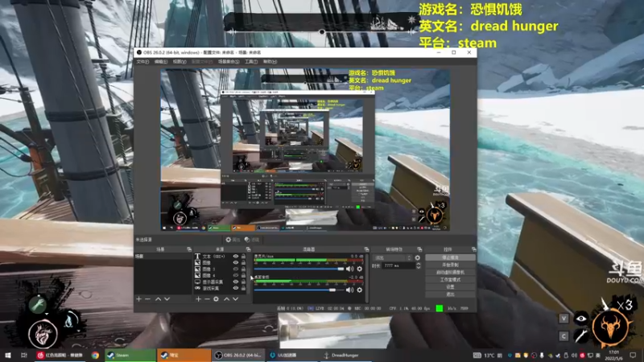Move source up with arrow
644x362 pixels.
[227, 299]
